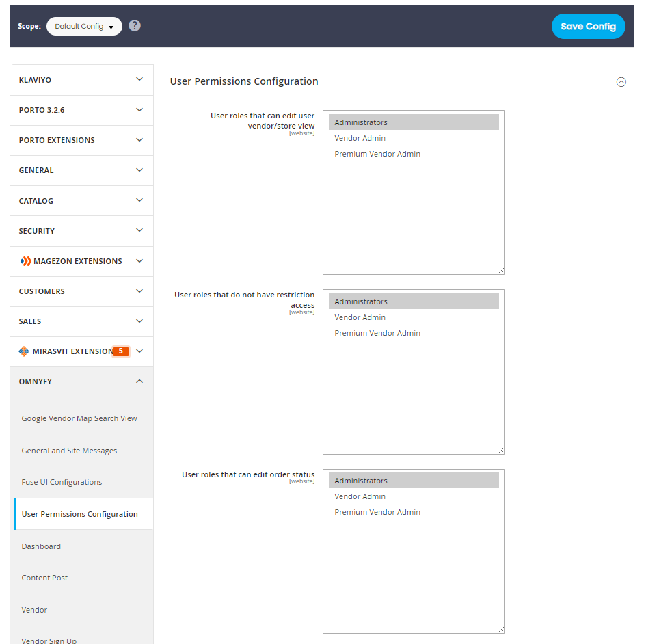Click resize handle of edit order status list
The image size is (646, 644).
tap(501, 630)
